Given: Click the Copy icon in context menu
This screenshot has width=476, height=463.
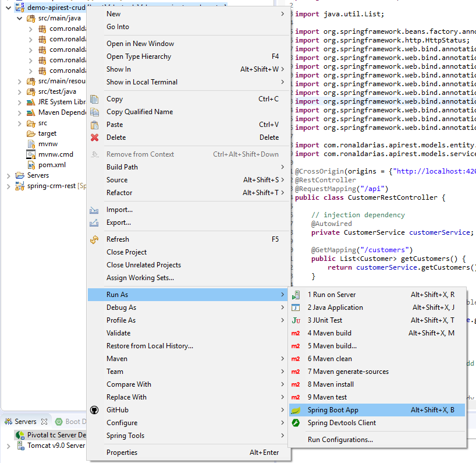Looking at the screenshot, I should coord(94,99).
